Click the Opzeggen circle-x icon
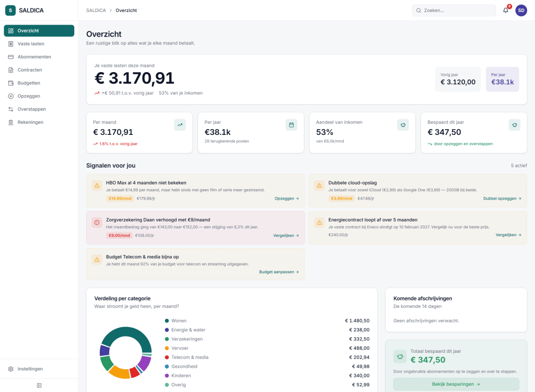Screen dimensions: 535x392 tap(10, 96)
